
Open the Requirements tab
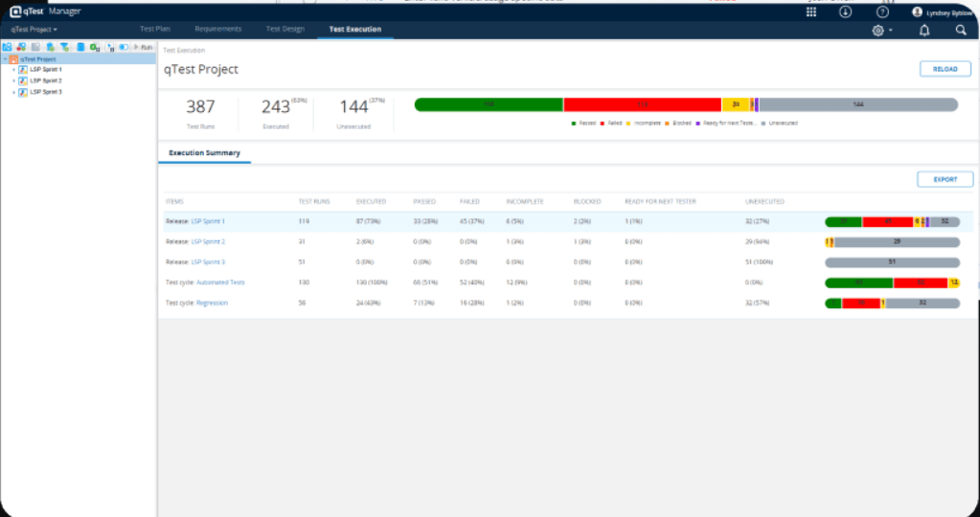tap(218, 29)
